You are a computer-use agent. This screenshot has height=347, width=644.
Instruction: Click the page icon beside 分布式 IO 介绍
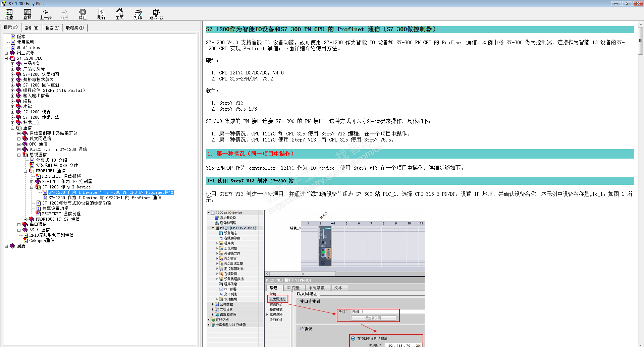tap(32, 160)
